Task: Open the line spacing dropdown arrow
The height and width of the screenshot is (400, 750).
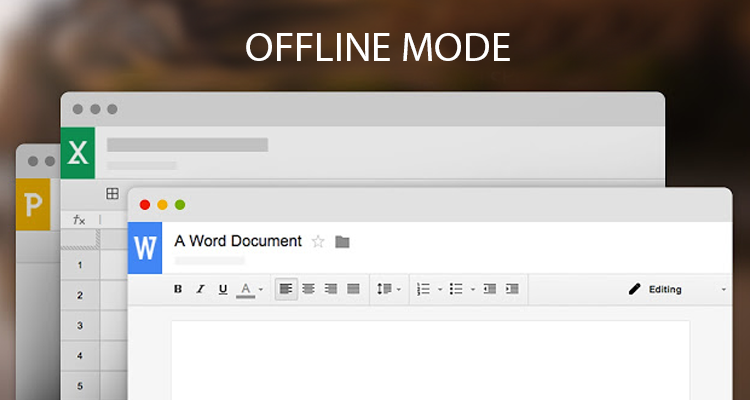Action: pyautogui.click(x=399, y=289)
